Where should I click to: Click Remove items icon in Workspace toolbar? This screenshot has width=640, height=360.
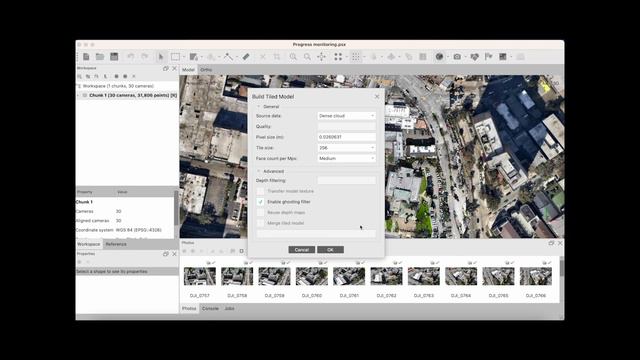tap(133, 76)
